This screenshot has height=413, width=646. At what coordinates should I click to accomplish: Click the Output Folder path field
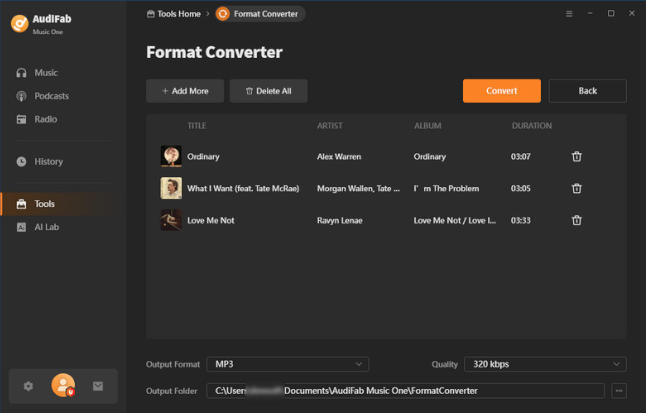(x=405, y=391)
